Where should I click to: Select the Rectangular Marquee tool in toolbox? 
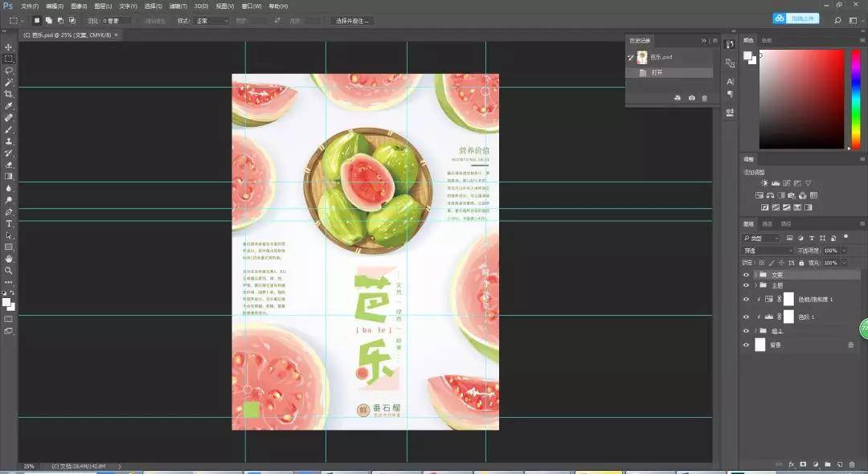(x=8, y=59)
